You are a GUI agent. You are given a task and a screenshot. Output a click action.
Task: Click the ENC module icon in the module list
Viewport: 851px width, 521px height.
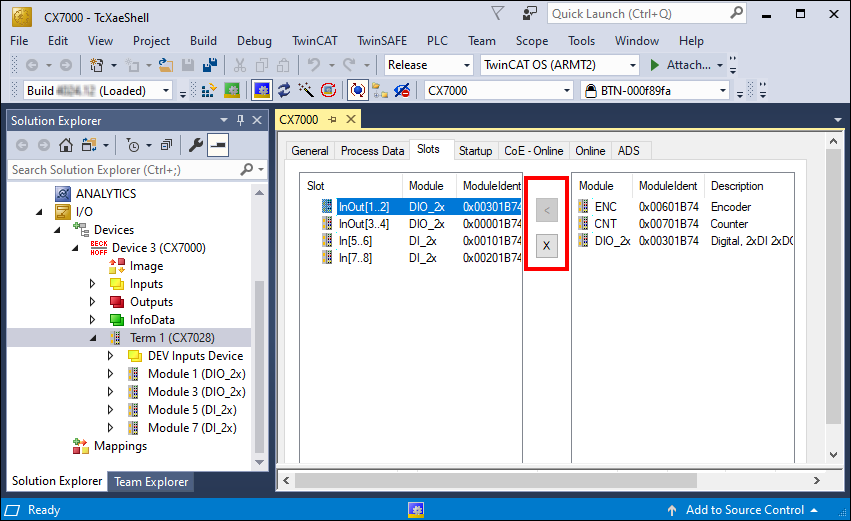pos(584,207)
